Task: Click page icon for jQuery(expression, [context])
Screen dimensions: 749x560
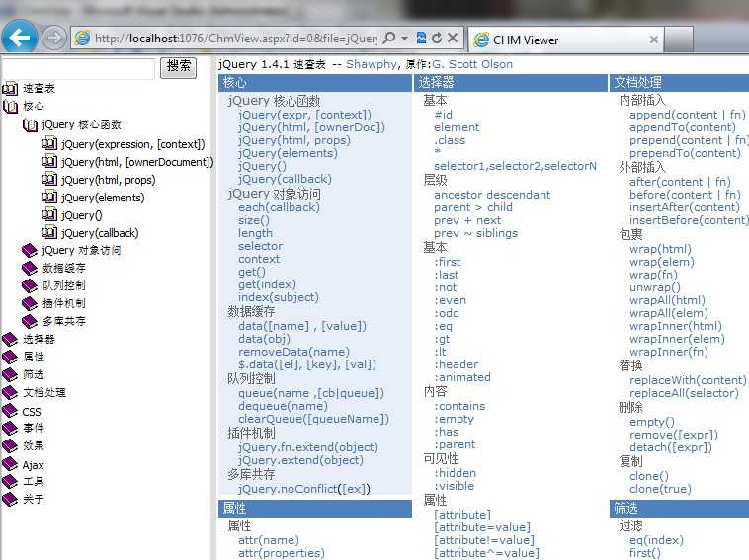Action: pos(49,143)
